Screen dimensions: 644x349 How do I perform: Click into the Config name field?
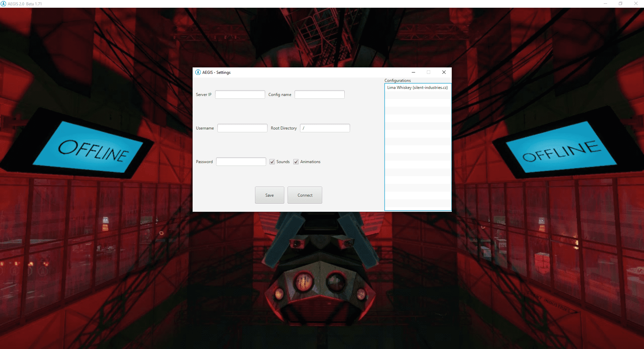tap(319, 95)
